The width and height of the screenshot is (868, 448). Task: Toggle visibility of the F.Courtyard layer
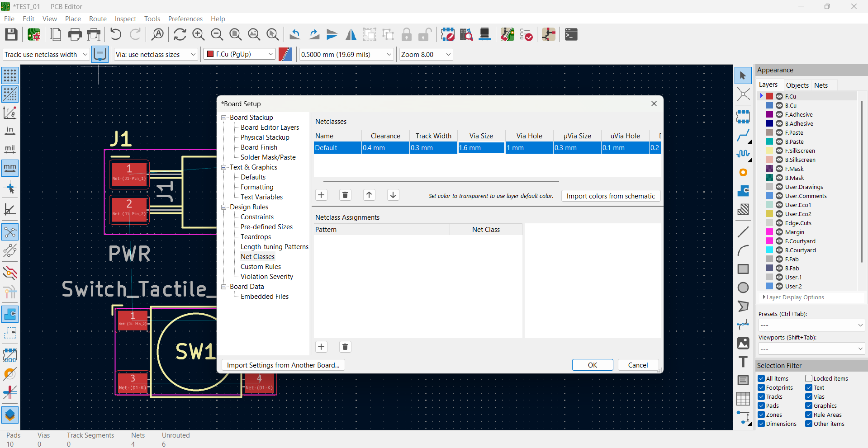coord(779,241)
